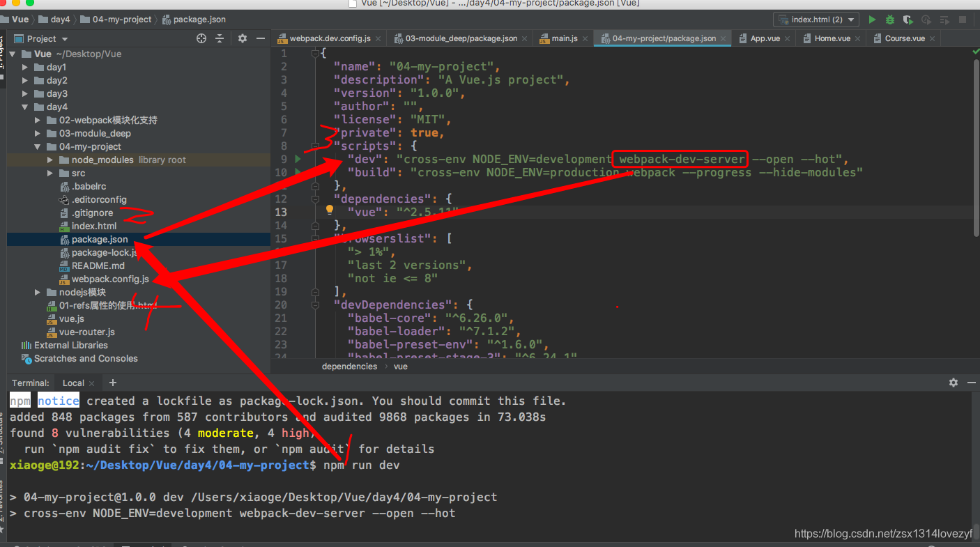The image size is (980, 547).
Task: Collapse all nodes in Project panel
Action: coord(220,38)
